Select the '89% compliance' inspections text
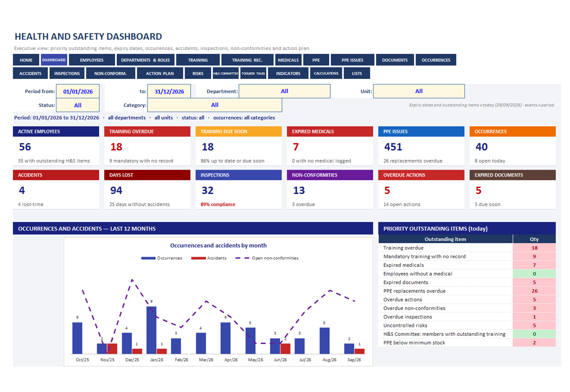570x392 pixels. [x=218, y=204]
